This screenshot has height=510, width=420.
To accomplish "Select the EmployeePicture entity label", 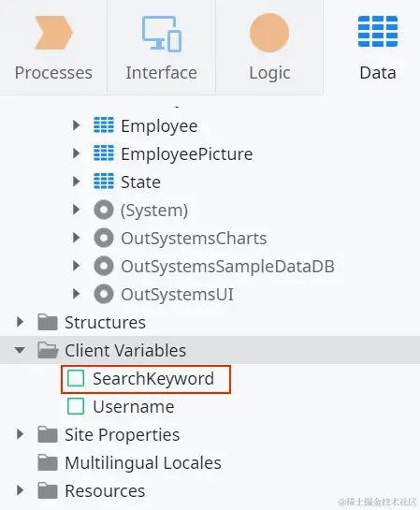I will [187, 154].
